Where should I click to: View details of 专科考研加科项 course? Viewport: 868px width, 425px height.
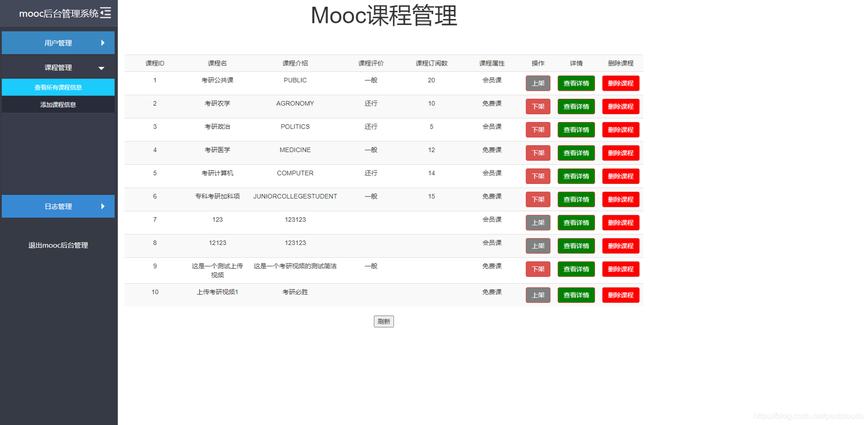pos(576,199)
